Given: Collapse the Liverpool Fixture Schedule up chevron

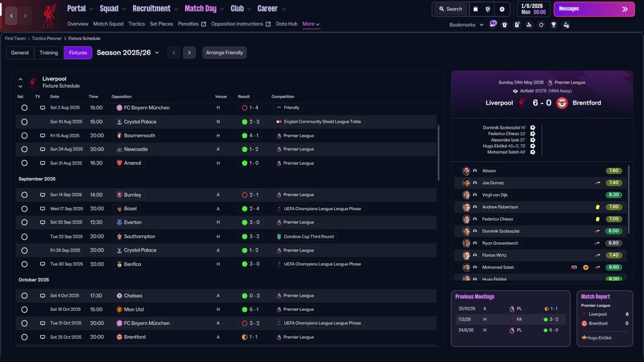Looking at the screenshot, I should pyautogui.click(x=21, y=79).
